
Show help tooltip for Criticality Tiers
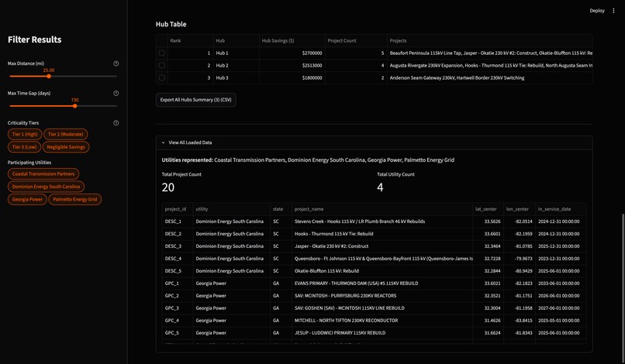pos(116,122)
